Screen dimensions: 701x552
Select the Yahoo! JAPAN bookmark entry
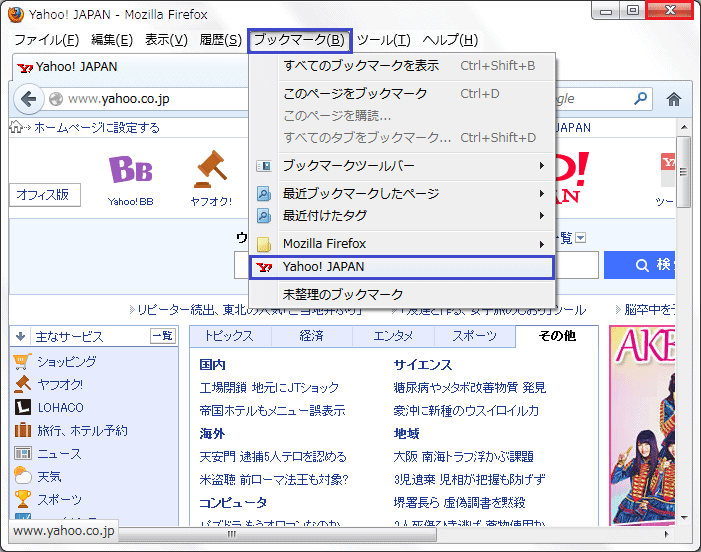402,267
